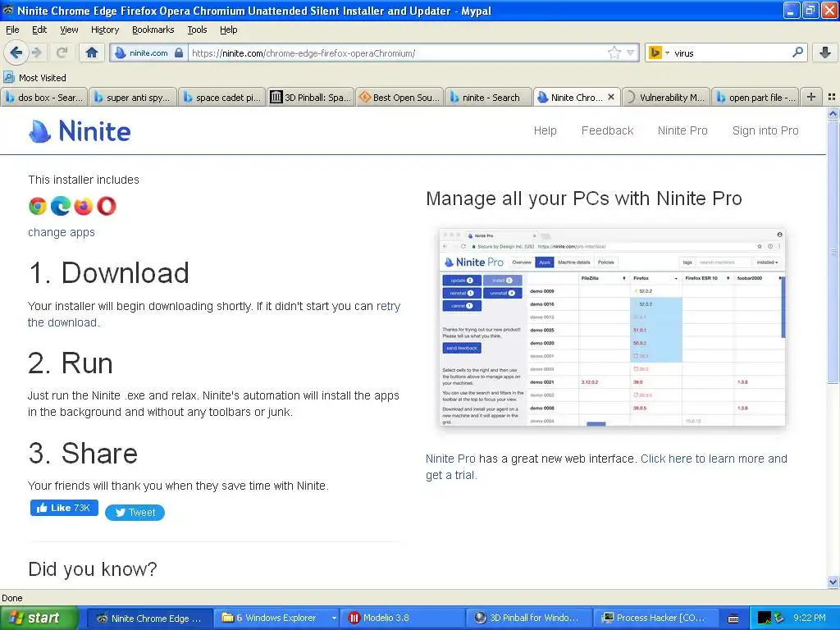Screen dimensions: 840x630
Task: Switch to the open part file tab
Action: point(755,97)
